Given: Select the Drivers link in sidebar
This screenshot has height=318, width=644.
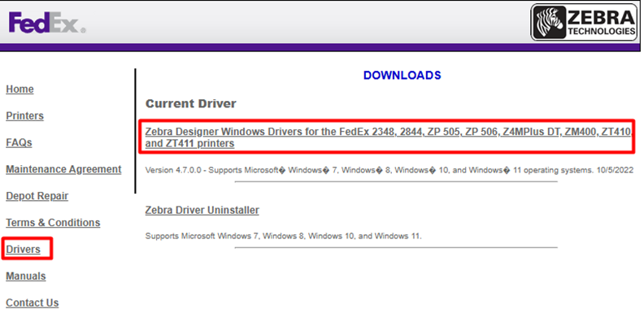Looking at the screenshot, I should (x=23, y=250).
